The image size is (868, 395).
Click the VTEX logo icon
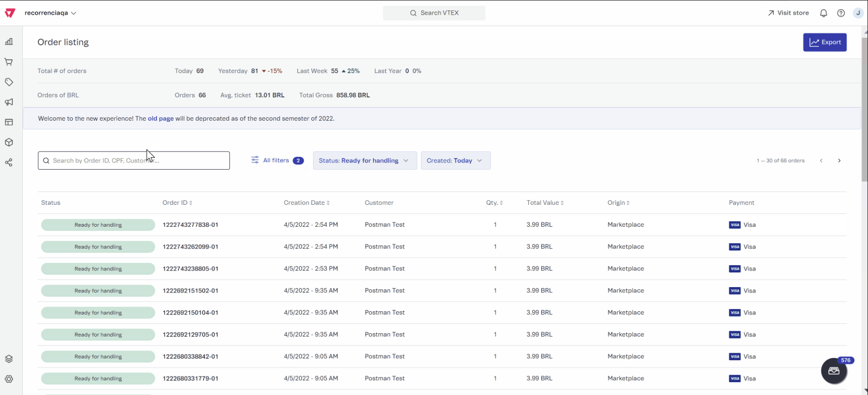[10, 13]
